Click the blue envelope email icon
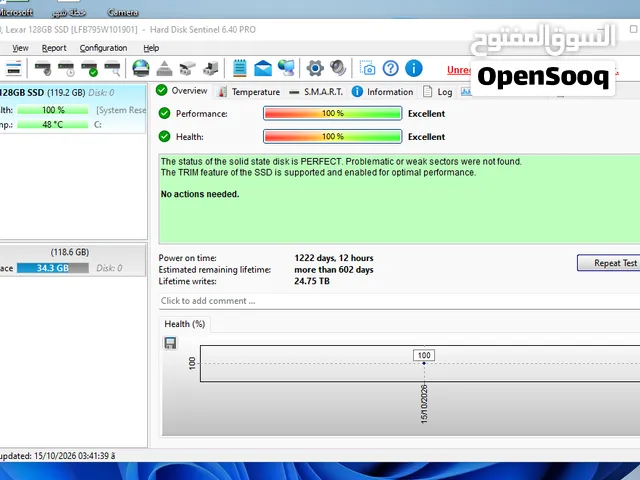 (263, 68)
